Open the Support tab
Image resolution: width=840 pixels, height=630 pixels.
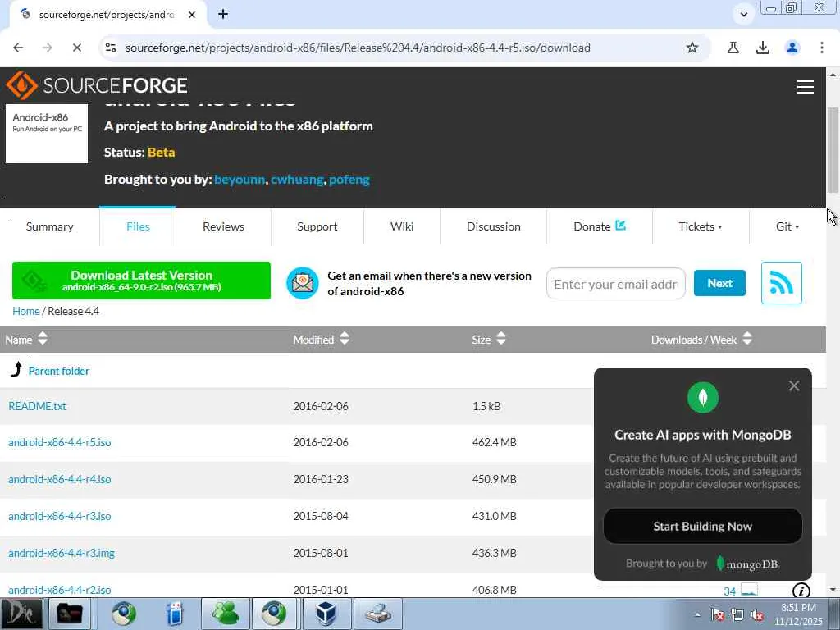click(317, 226)
